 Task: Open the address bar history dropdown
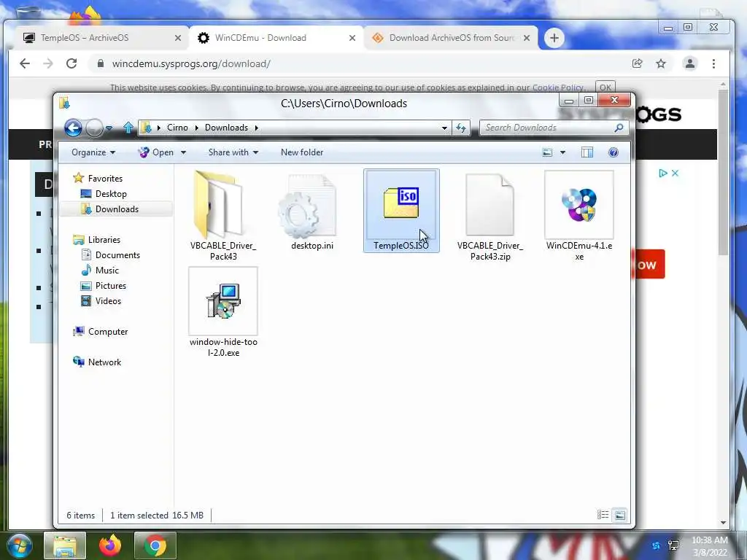click(444, 128)
